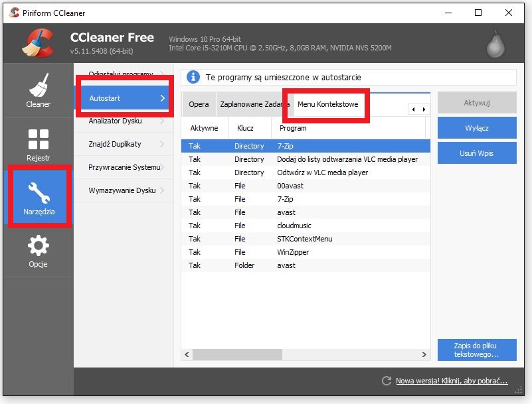Select the Narzędzia wrench section
The height and width of the screenshot is (404, 532).
[x=39, y=198]
